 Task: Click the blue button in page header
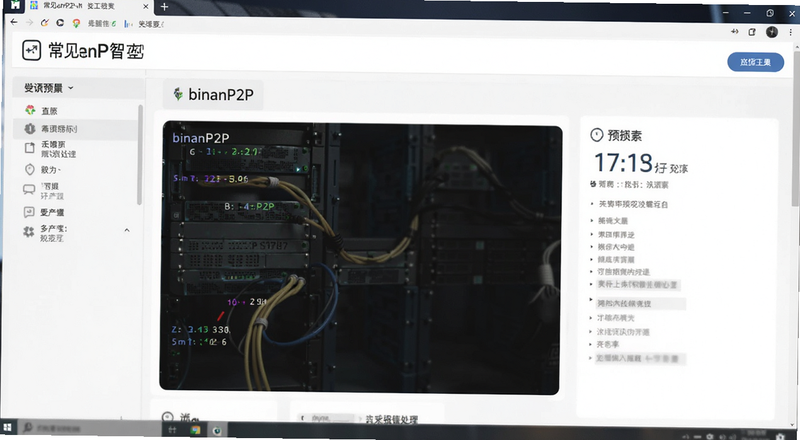(755, 62)
